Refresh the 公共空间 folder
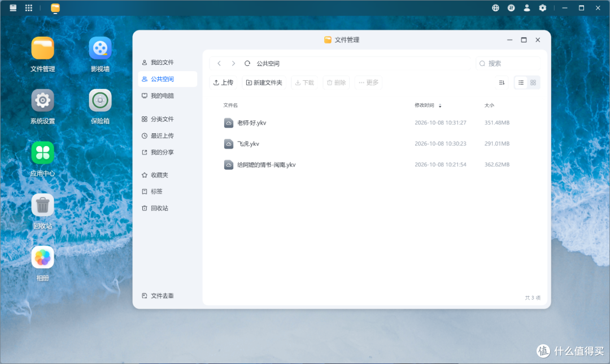This screenshot has width=610, height=364. click(x=247, y=63)
